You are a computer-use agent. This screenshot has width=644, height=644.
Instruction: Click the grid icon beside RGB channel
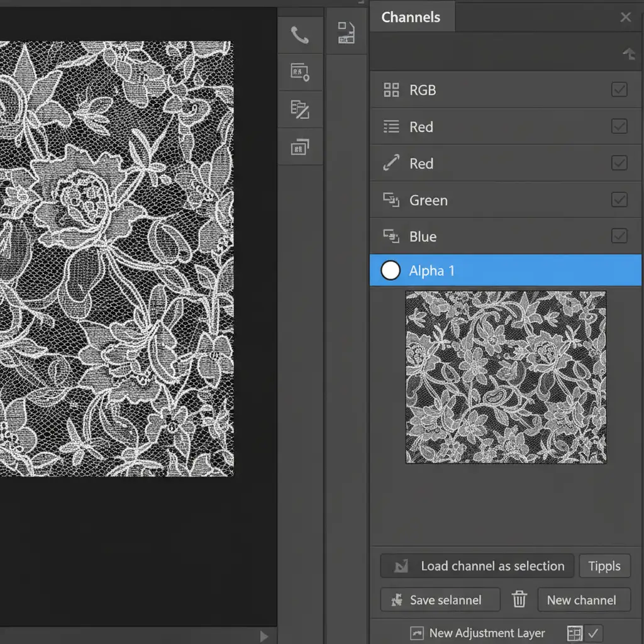[x=391, y=90]
